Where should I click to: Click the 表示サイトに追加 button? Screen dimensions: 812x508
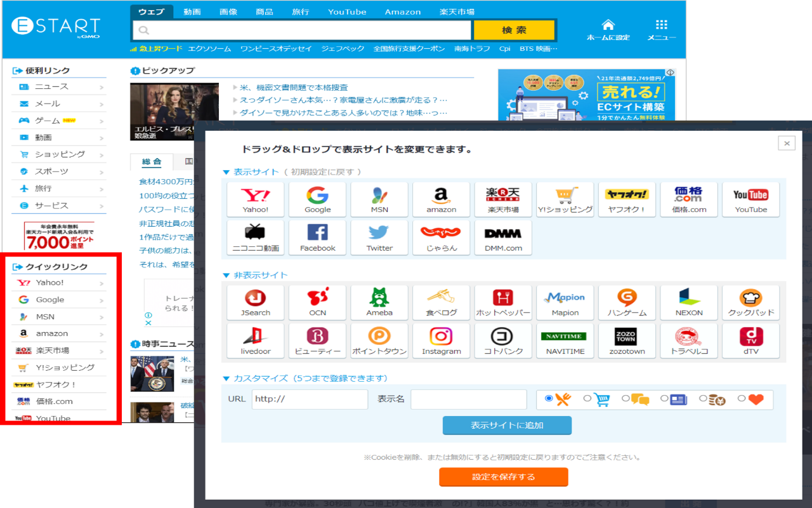(x=507, y=425)
